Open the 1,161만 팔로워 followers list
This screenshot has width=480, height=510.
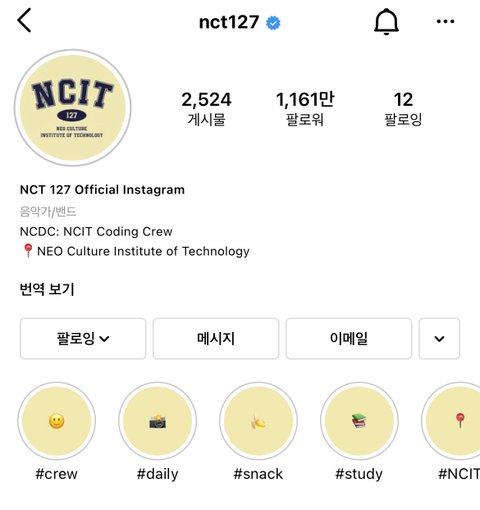coord(305,108)
